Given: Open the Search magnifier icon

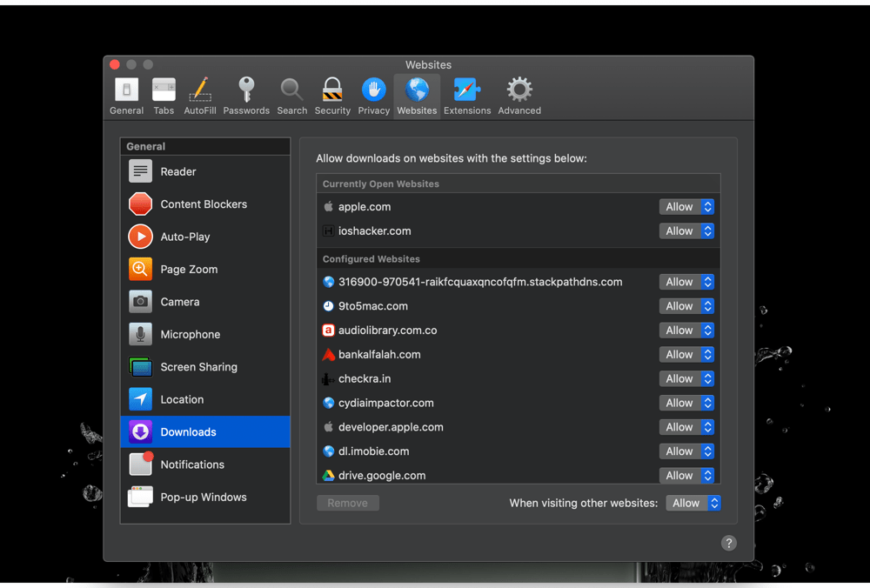Looking at the screenshot, I should [291, 90].
